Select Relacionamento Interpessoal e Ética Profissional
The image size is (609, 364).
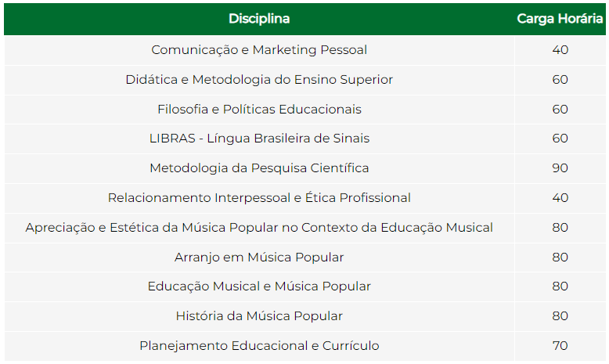(x=259, y=198)
